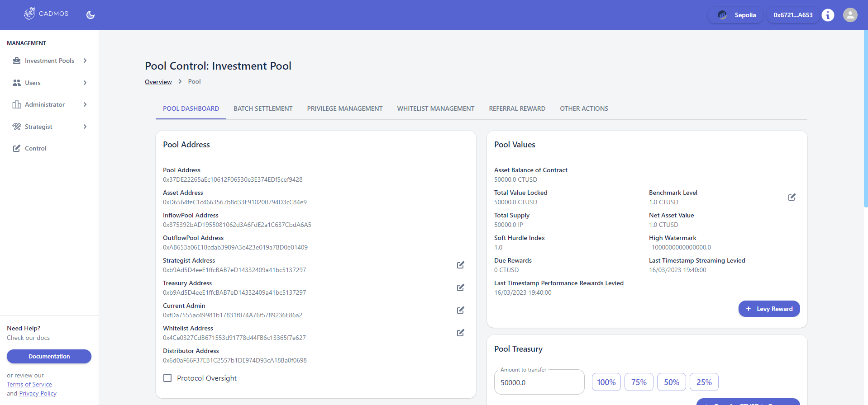Open the Privacy Policy link
Image resolution: width=868 pixels, height=405 pixels.
[38, 393]
